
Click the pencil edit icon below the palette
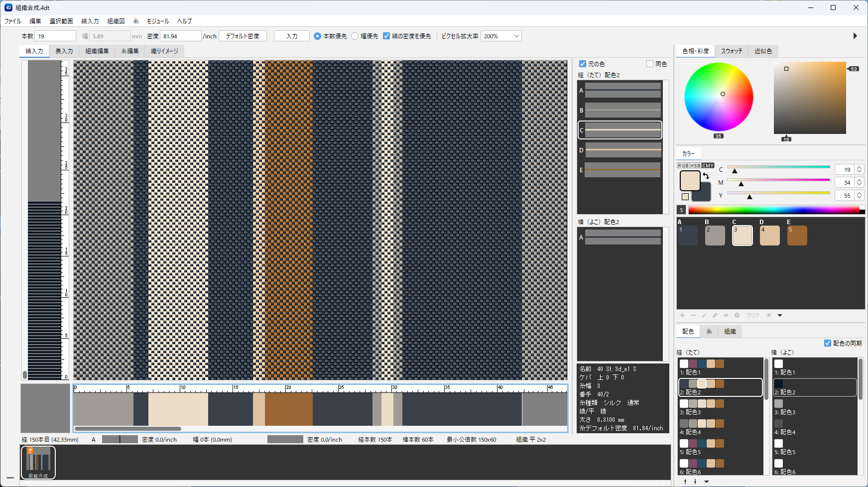(x=715, y=315)
